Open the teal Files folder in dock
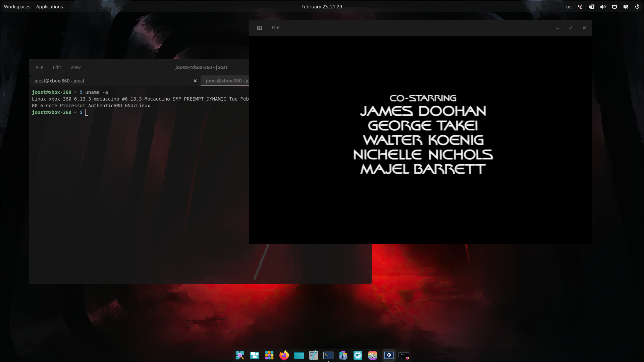644x362 pixels. pos(299,355)
